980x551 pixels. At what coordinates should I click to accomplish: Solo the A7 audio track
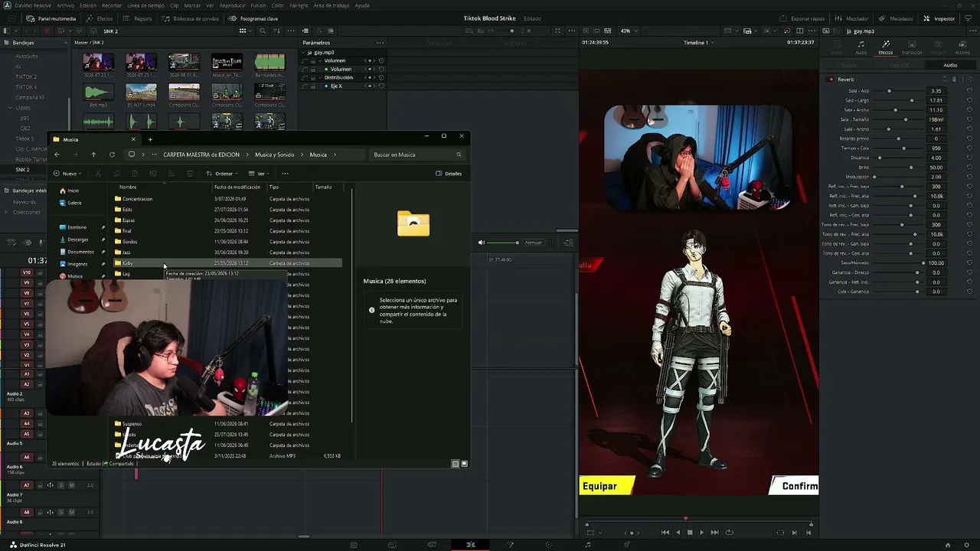61,485
